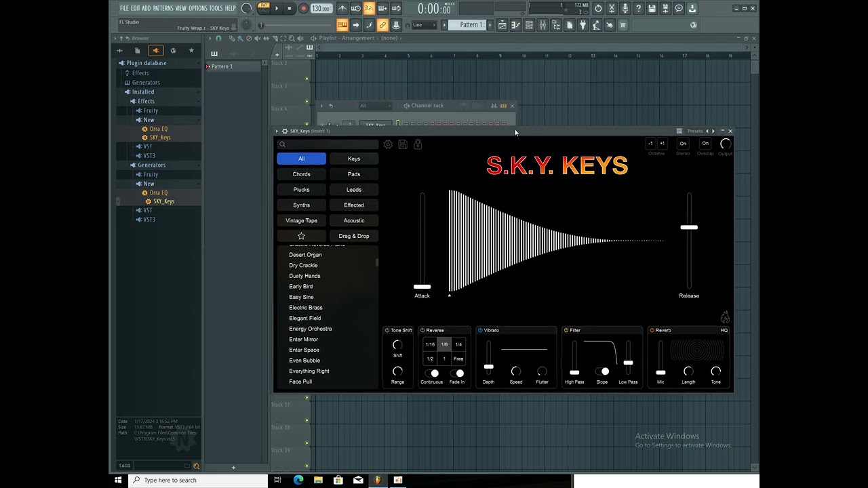The image size is (868, 488).
Task: Toggle the Filter power button
Action: tap(566, 330)
